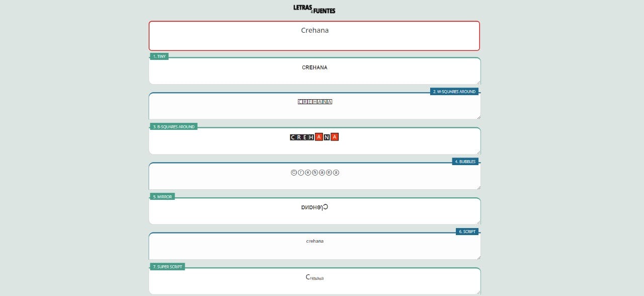Click resize handle of the Script text box
Screen dimensions: 644x296
click(478, 257)
